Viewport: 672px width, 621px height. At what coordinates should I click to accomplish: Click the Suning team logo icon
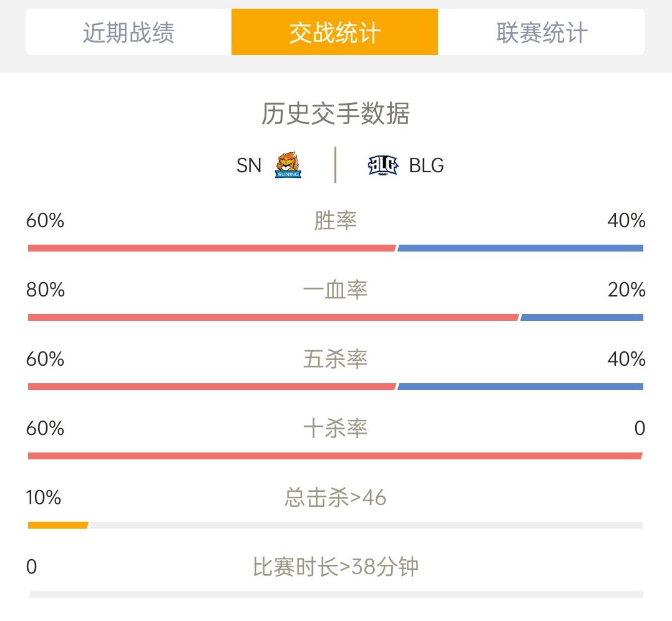[x=288, y=165]
